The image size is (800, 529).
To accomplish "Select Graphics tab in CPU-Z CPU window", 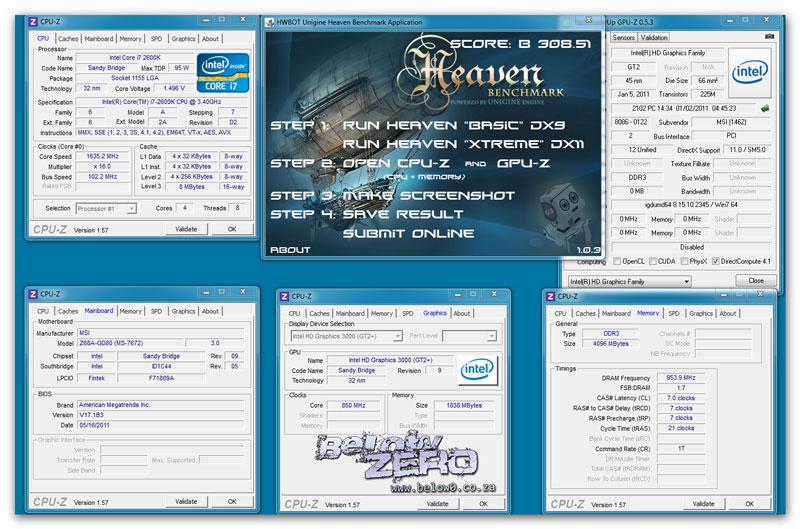I will point(183,39).
